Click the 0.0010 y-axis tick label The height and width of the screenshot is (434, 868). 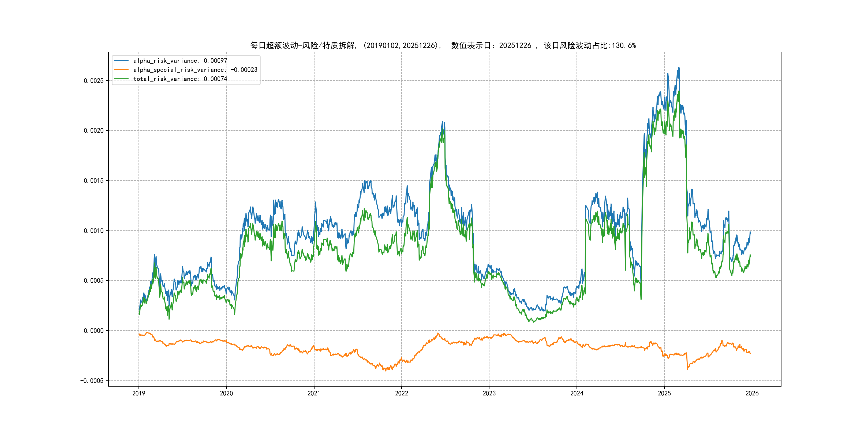coord(94,231)
